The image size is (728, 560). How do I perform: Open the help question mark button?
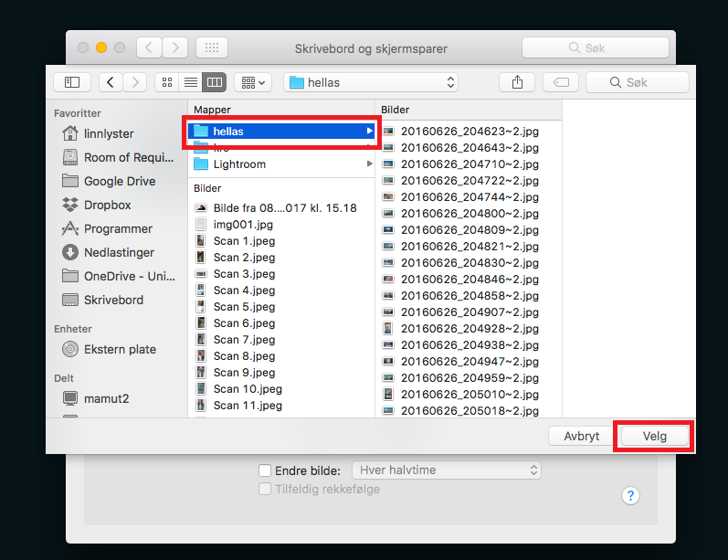[630, 495]
